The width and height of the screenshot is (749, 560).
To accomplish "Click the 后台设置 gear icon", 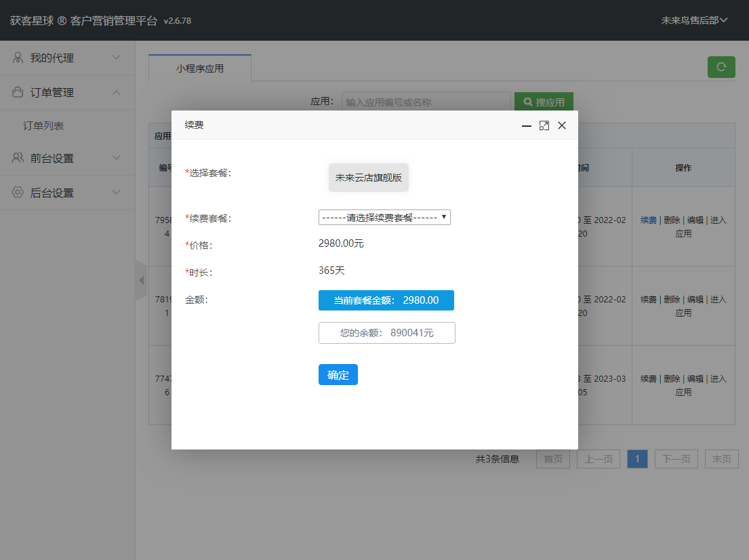I will 18,193.
